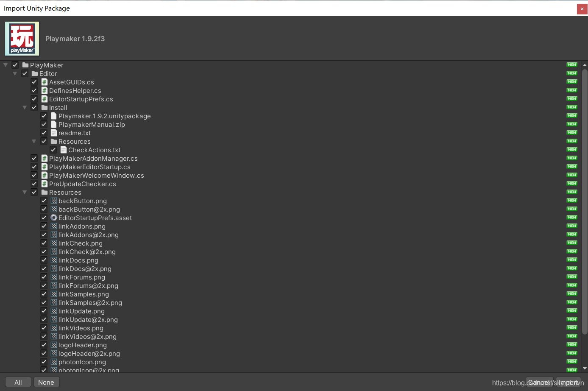Image resolution: width=588 pixels, height=391 pixels.
Task: Collapse the Install folder arrow
Action: coord(25,107)
